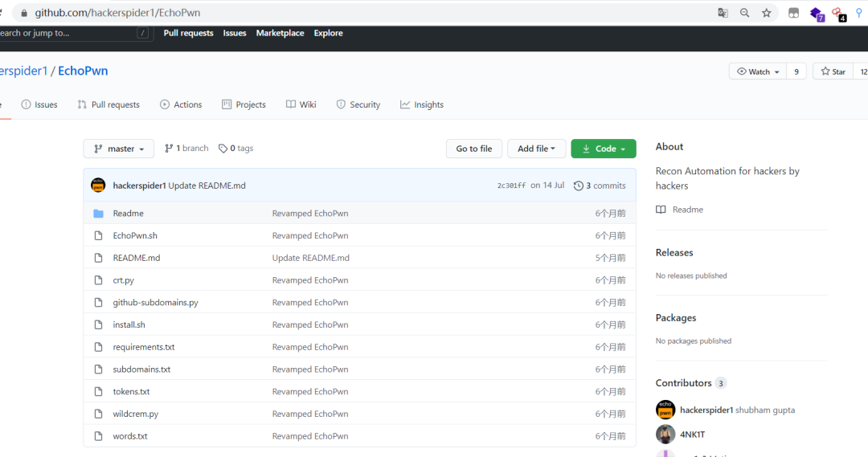Switch to the Security tab
Viewport: 868px width, 457px height.
[x=358, y=104]
